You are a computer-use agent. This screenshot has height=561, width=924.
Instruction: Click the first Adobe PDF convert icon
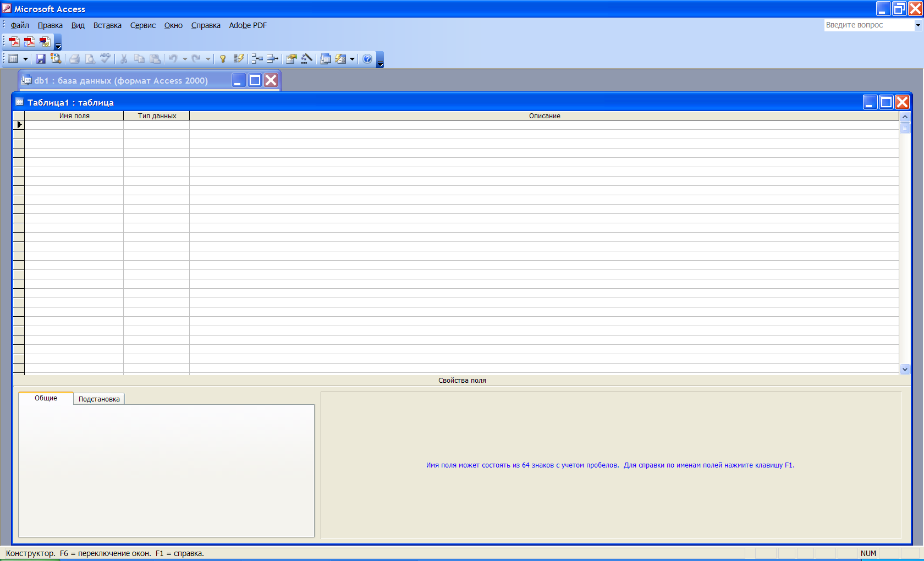pyautogui.click(x=14, y=42)
